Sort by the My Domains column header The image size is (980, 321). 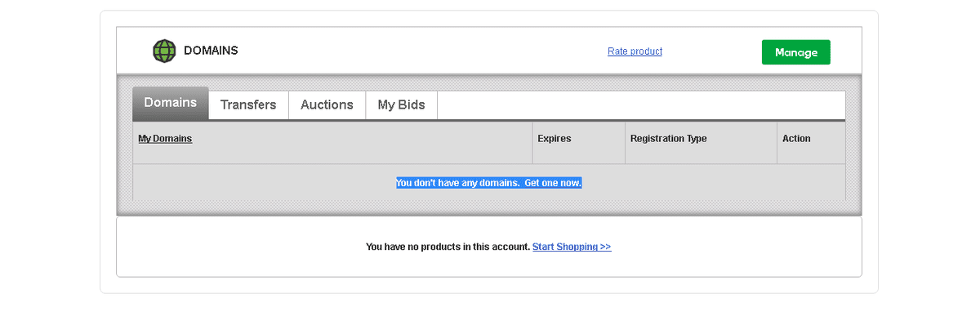[x=165, y=139]
